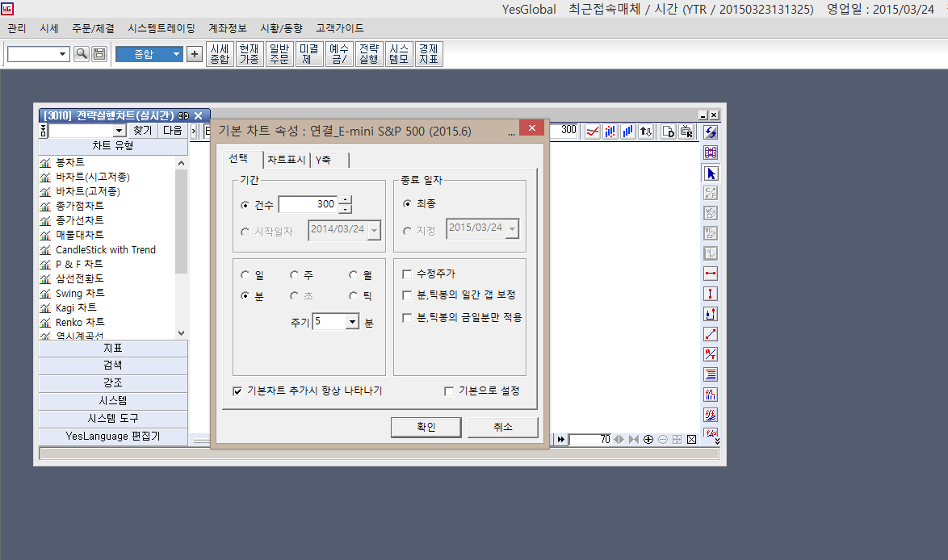Open the 주기 interval dropdown

pos(353,322)
